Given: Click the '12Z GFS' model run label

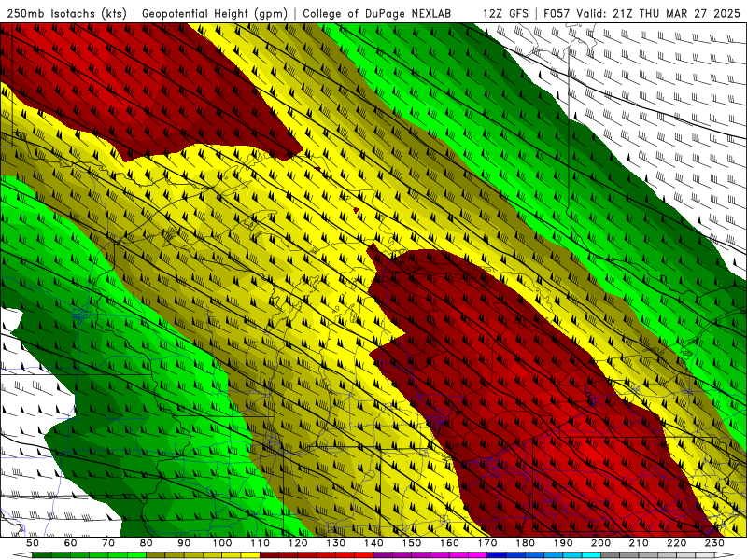Looking at the screenshot, I should coord(505,14).
